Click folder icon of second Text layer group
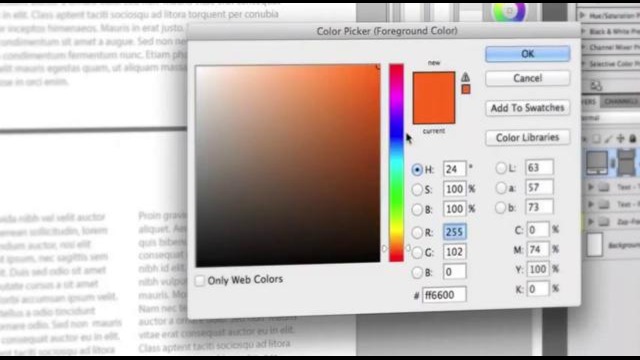 pos(604,204)
